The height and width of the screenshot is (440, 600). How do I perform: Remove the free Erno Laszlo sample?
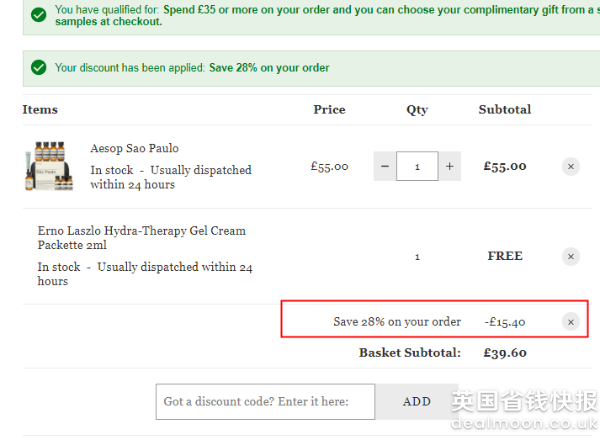tap(571, 256)
